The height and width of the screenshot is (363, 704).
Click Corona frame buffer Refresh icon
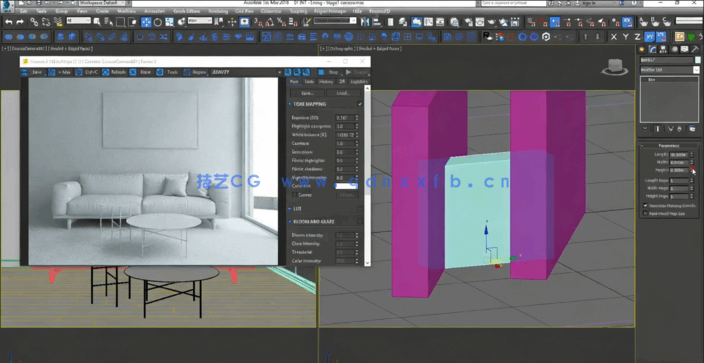coord(105,72)
